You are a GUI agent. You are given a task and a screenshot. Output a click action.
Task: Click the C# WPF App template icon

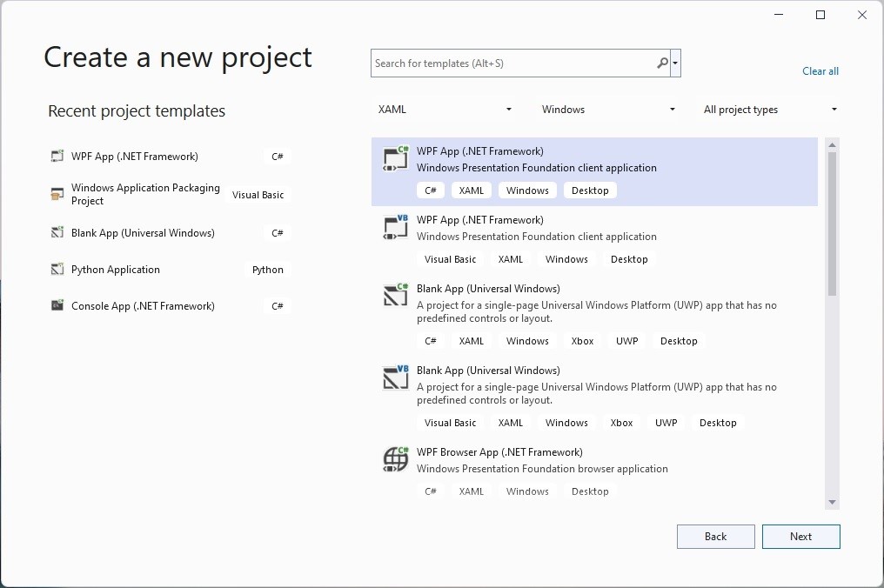(396, 159)
